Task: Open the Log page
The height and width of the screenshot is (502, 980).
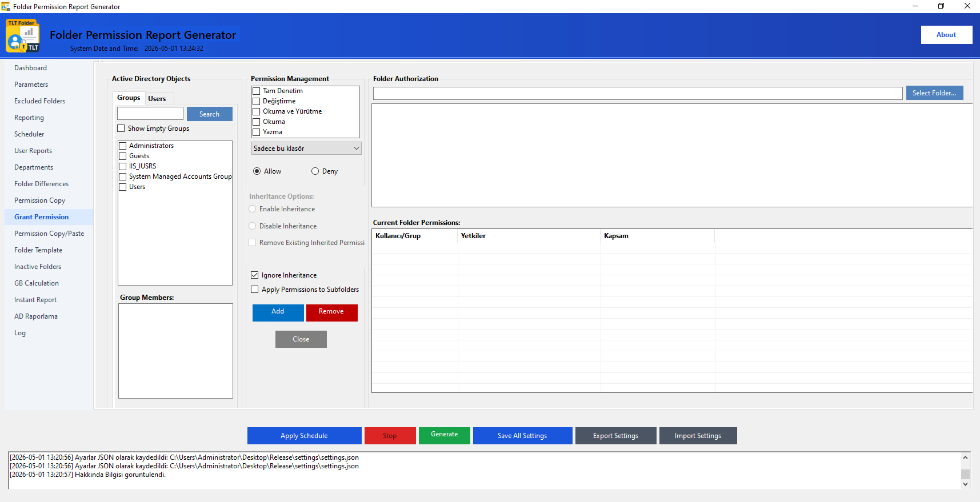Action: coord(20,333)
